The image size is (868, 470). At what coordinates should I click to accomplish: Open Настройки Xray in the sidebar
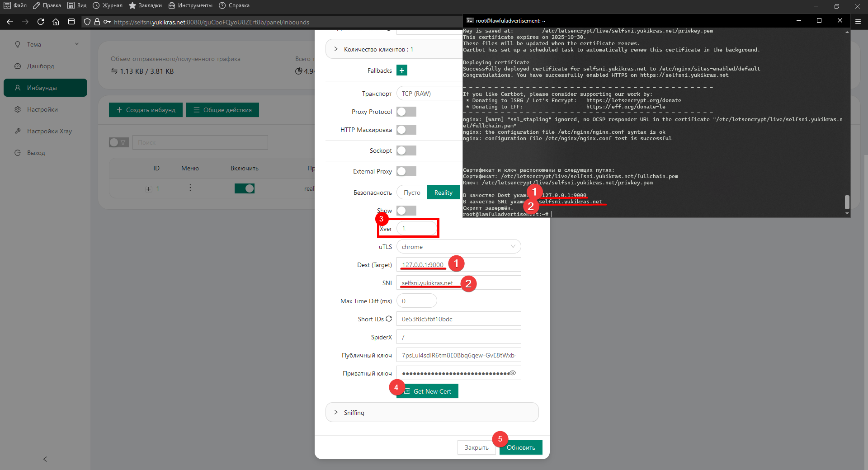coord(49,131)
